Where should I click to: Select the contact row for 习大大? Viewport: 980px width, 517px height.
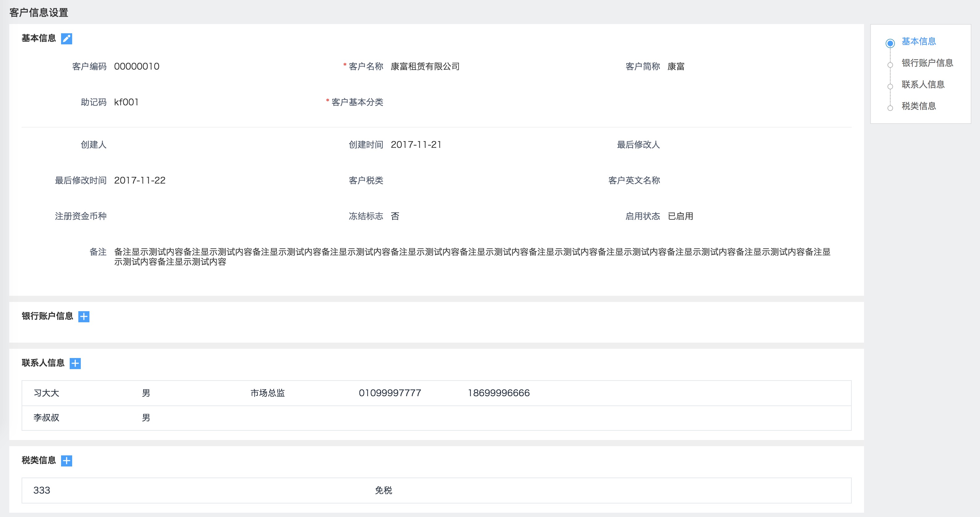[x=47, y=393]
